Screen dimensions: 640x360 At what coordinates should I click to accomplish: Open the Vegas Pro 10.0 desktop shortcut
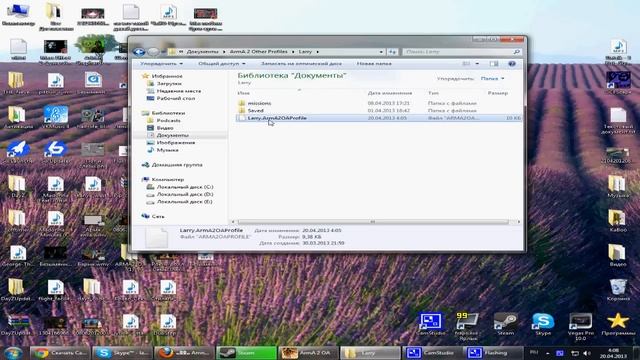point(580,327)
